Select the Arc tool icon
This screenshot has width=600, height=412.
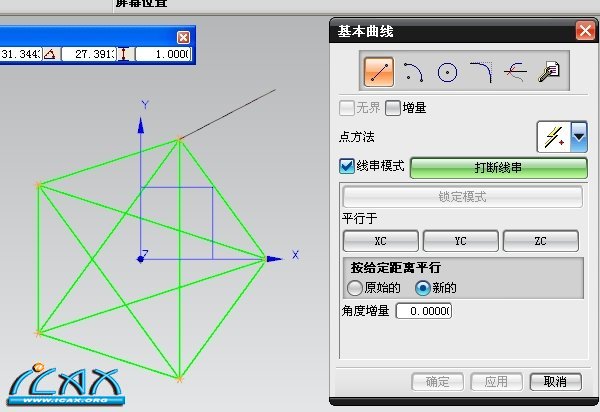(413, 72)
